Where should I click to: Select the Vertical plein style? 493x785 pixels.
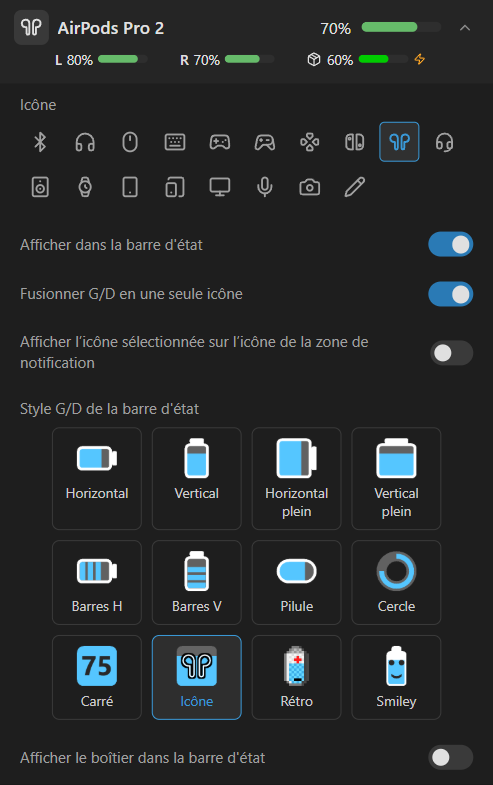click(396, 479)
